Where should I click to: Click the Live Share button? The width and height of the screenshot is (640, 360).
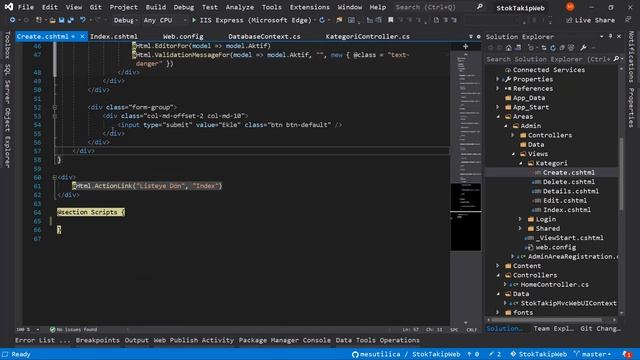tap(590, 20)
